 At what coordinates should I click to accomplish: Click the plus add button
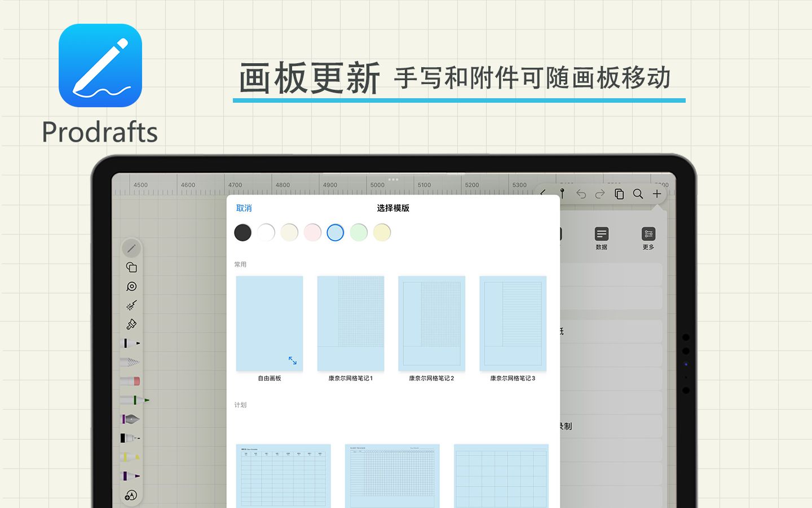(657, 194)
